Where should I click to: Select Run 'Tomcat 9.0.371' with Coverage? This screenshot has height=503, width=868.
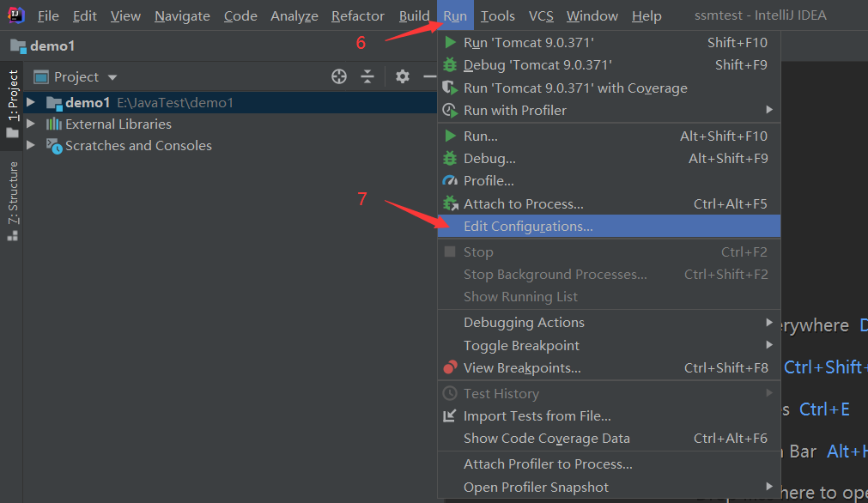click(x=609, y=88)
